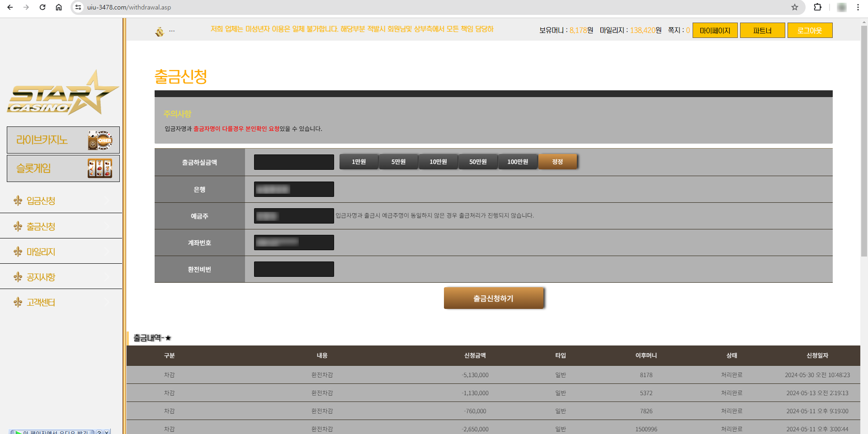Click the browser forward arrow
The width and height of the screenshot is (868, 434).
(26, 7)
